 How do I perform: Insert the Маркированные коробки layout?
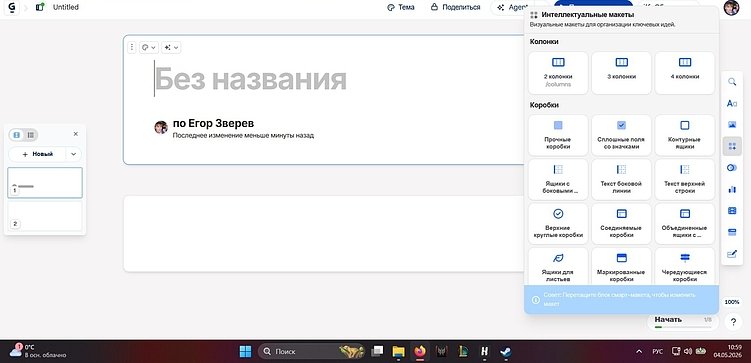pyautogui.click(x=621, y=266)
